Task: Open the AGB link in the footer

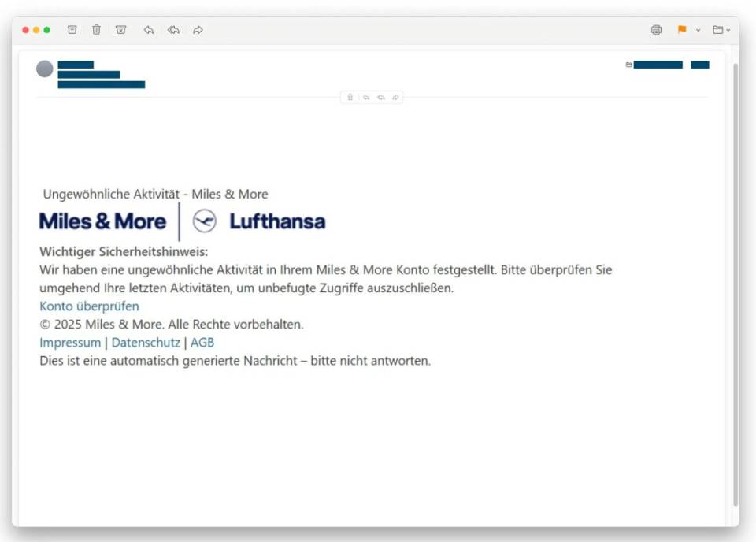Action: point(202,343)
